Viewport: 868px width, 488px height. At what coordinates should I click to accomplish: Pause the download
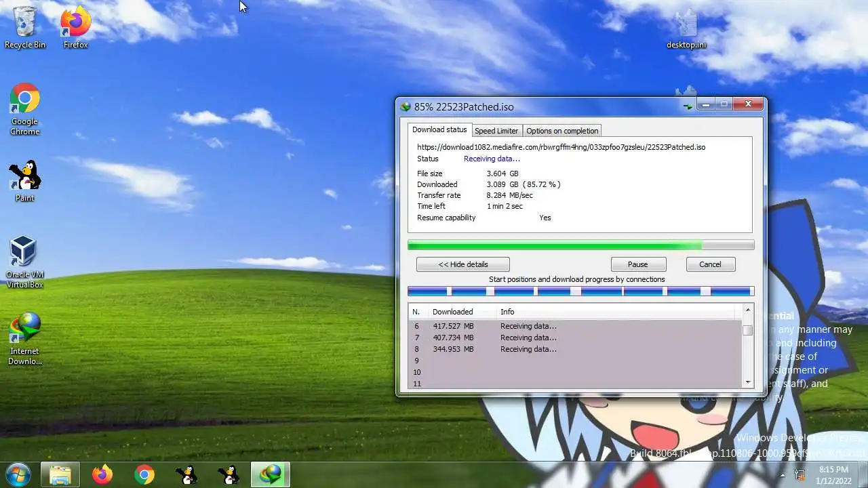637,264
